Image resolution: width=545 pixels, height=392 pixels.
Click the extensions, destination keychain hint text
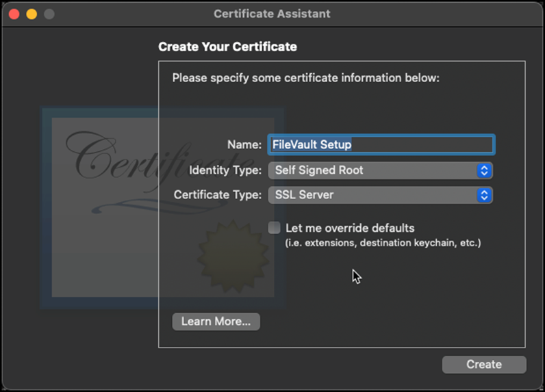pos(383,243)
